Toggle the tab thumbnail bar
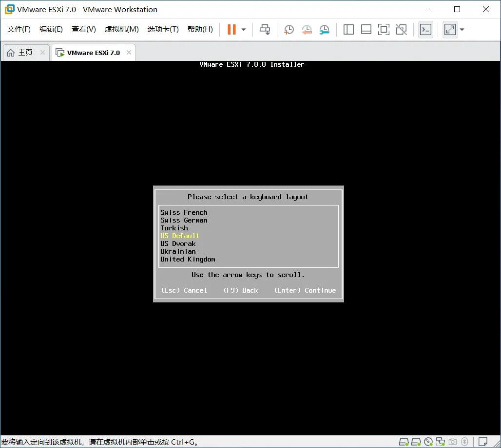 click(366, 30)
